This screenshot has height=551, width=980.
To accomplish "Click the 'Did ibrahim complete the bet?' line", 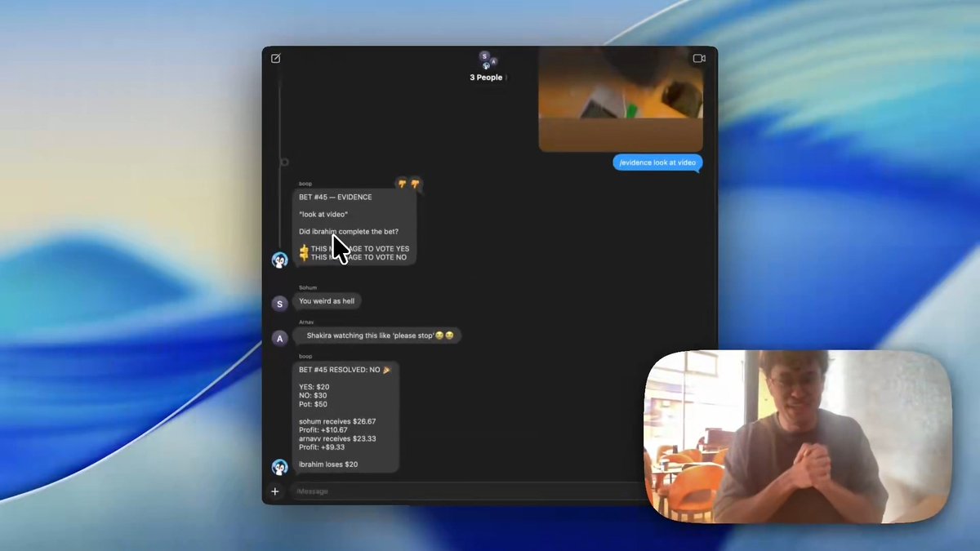I will point(349,231).
